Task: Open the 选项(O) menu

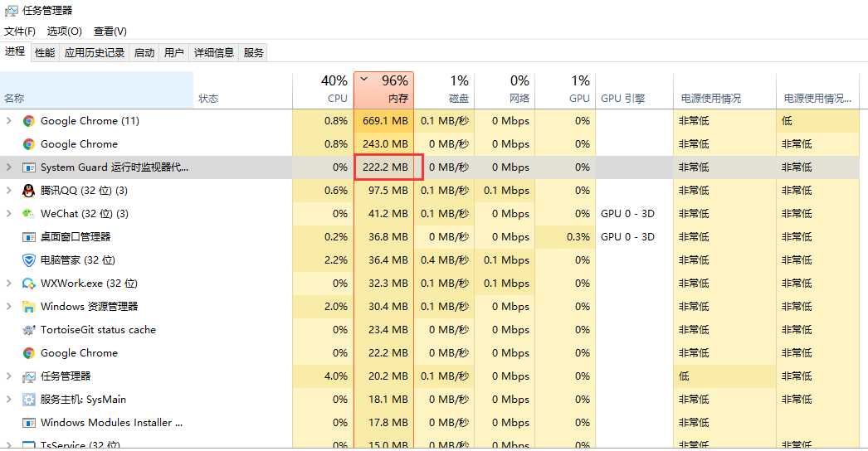Action: [64, 32]
